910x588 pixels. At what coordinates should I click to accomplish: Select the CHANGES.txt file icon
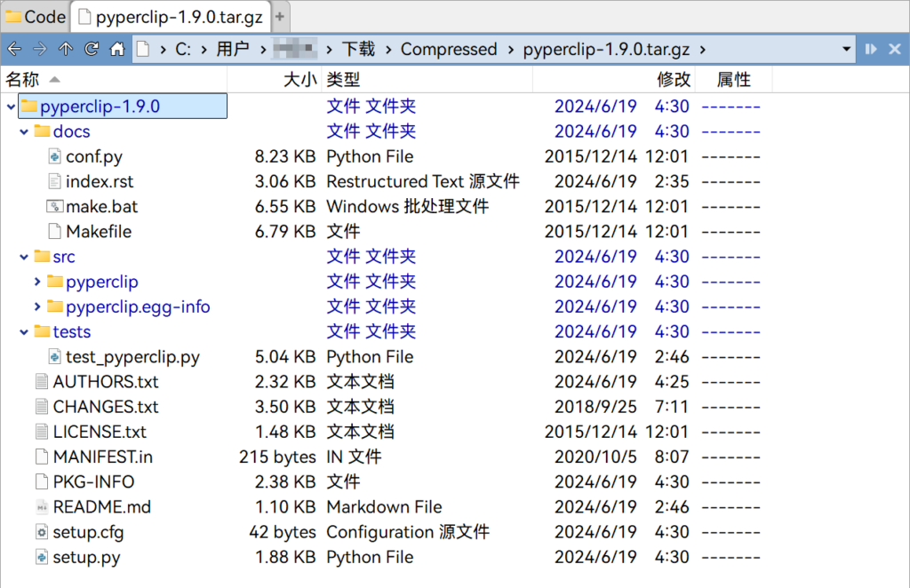(x=42, y=407)
